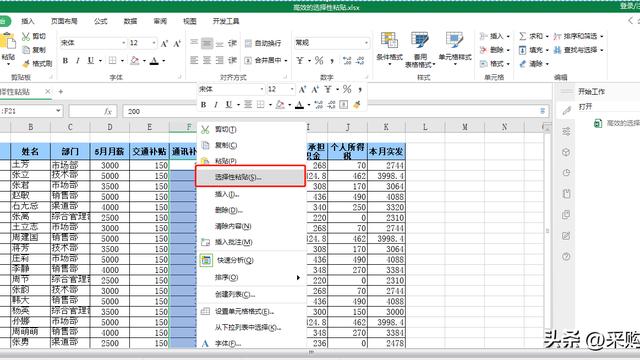Click the fx Insert Function icon
This screenshot has width=640, height=360.
click(x=108, y=111)
